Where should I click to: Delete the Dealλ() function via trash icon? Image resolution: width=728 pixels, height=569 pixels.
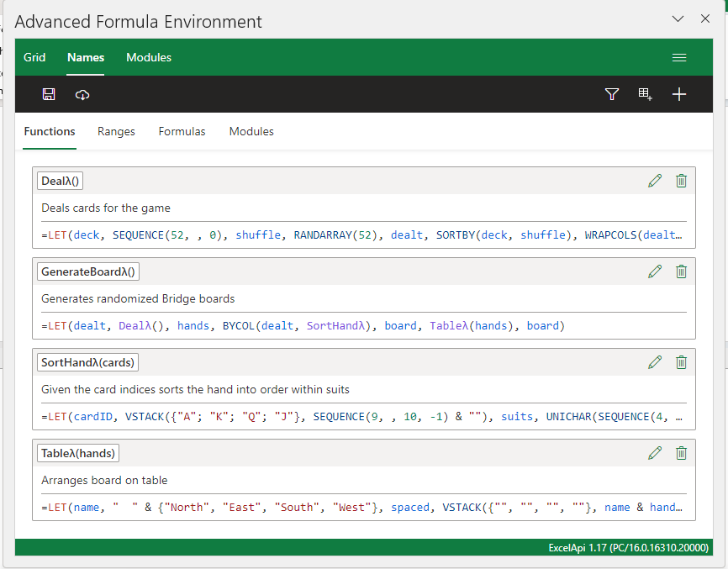681,181
